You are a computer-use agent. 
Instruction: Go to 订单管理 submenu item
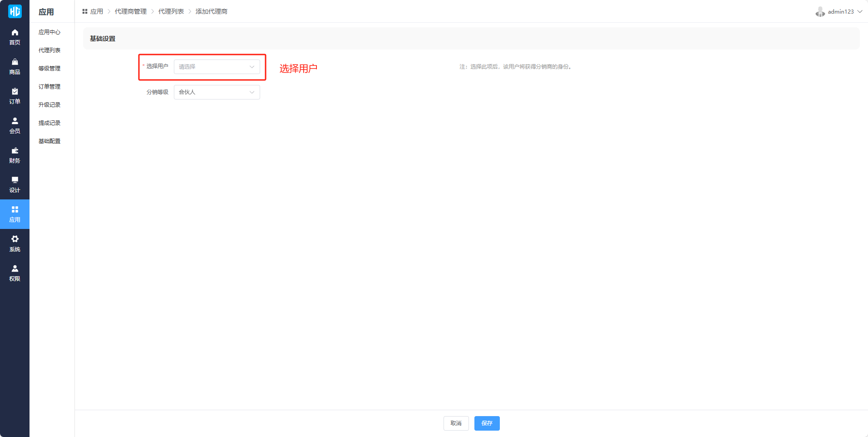[x=49, y=87]
